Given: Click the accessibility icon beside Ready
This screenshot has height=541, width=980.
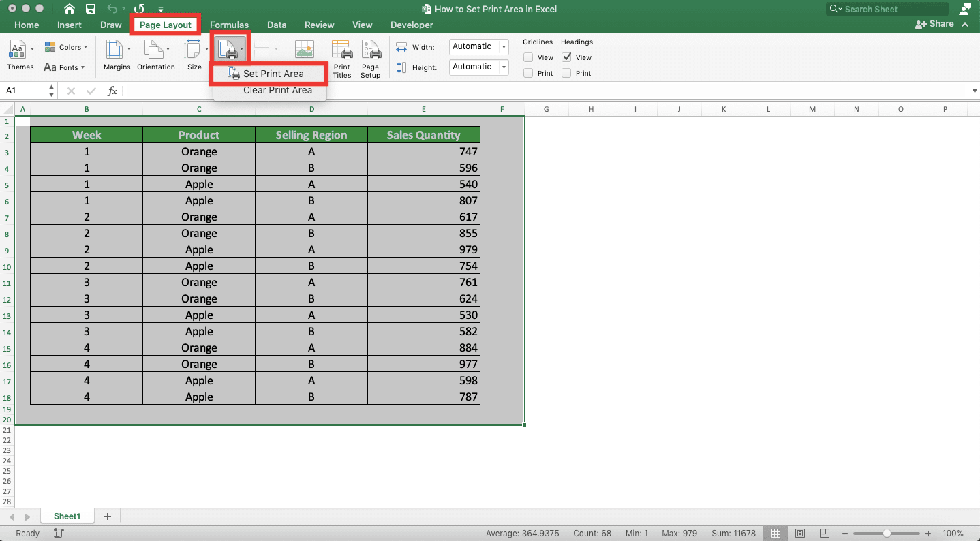Looking at the screenshot, I should (x=59, y=534).
